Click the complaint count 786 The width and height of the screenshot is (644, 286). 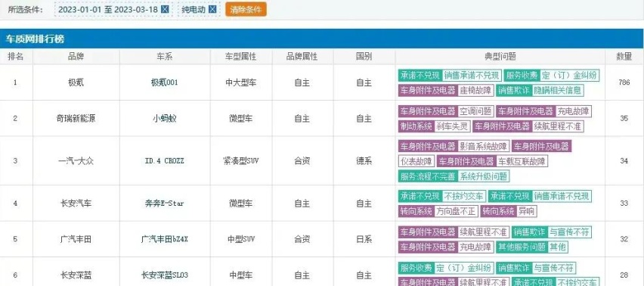pos(624,82)
